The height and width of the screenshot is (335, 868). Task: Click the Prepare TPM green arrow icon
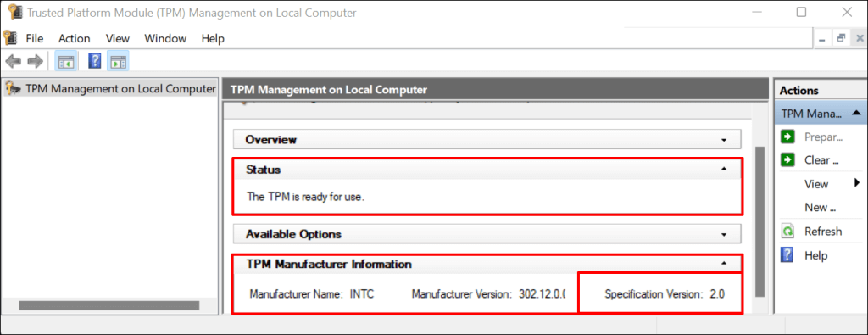click(787, 137)
